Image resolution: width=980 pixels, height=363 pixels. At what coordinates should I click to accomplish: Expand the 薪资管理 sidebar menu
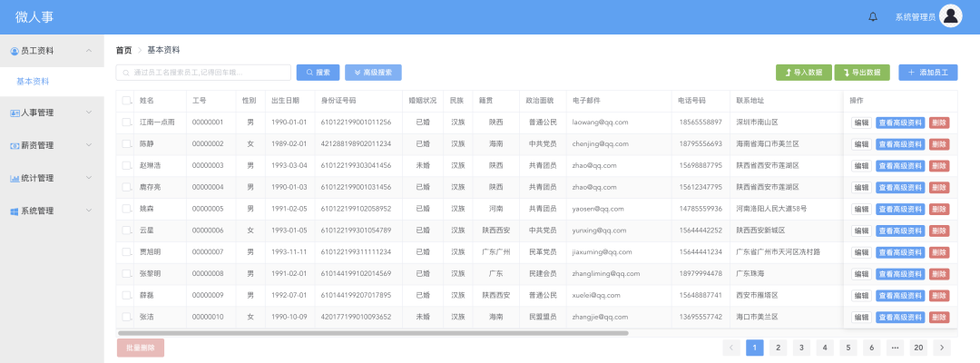[89, 145]
